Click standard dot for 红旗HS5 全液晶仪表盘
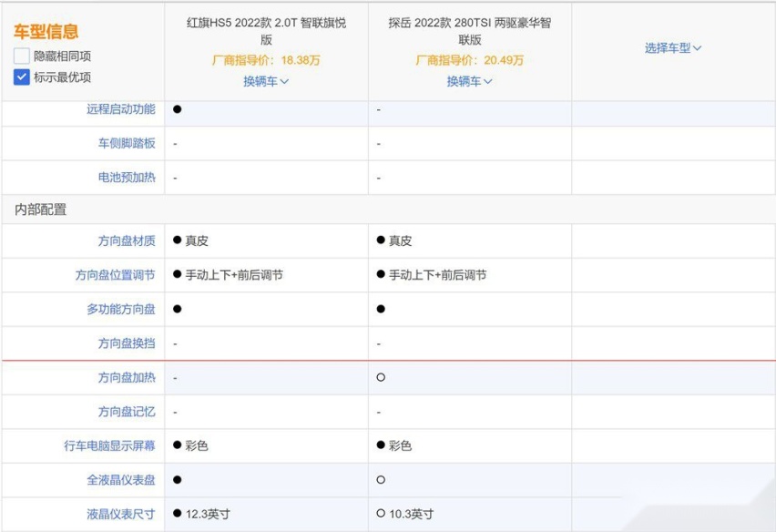Screen dimensions: 776x532 coord(178,479)
